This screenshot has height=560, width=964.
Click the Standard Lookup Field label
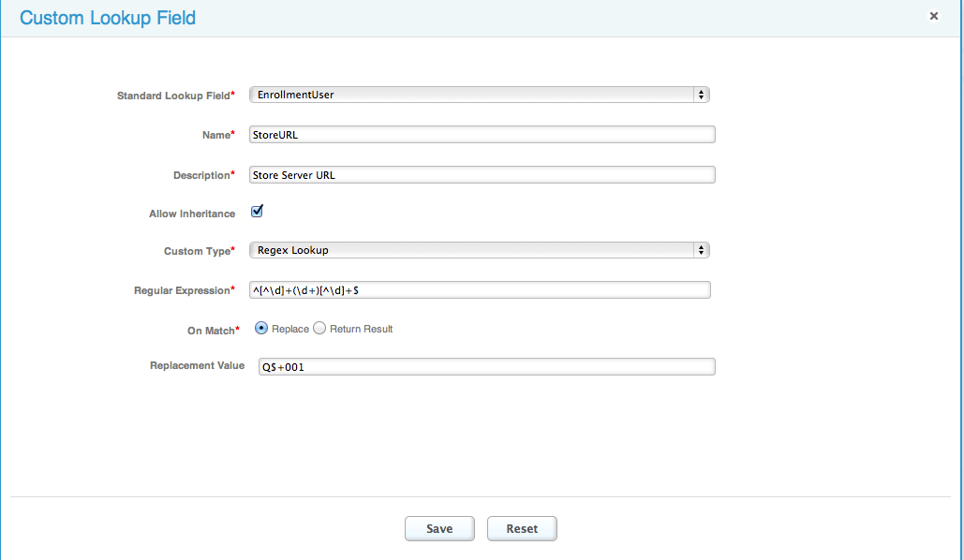[176, 96]
